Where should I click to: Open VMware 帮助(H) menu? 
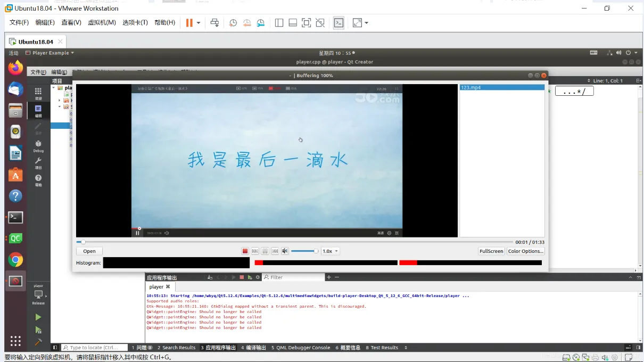coord(164,22)
